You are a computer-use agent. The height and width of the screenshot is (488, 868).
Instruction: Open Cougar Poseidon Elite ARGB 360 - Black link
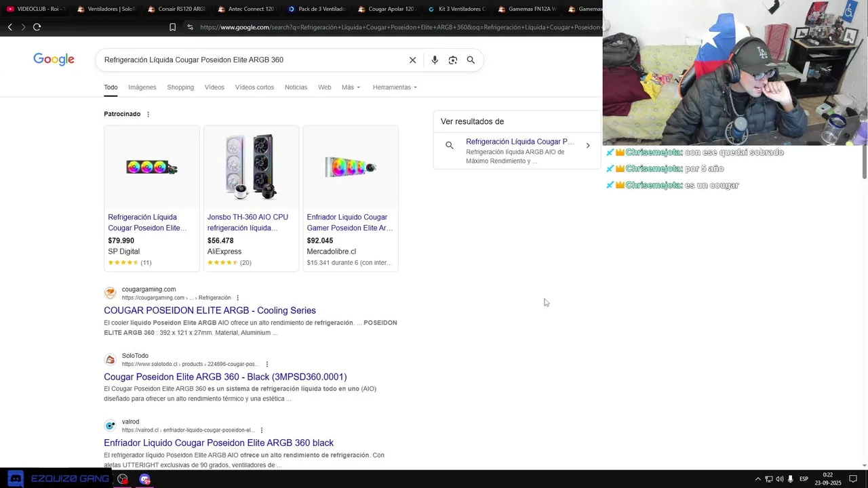click(x=225, y=377)
